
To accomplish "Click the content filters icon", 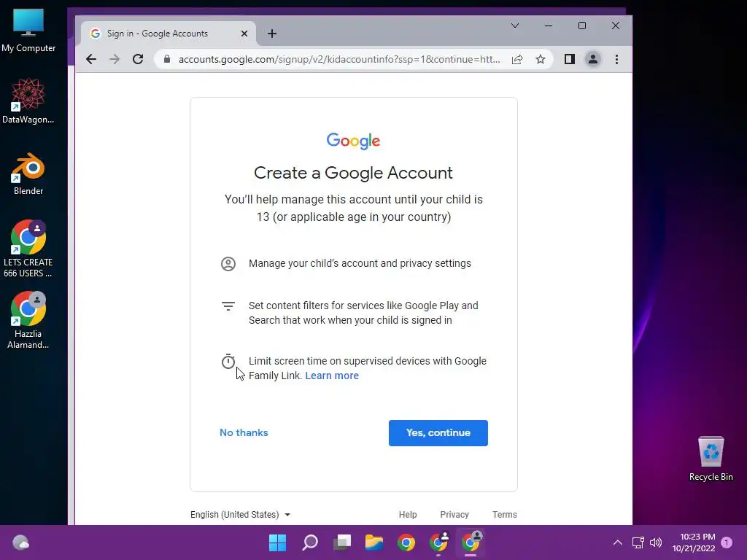I will pyautogui.click(x=228, y=306).
